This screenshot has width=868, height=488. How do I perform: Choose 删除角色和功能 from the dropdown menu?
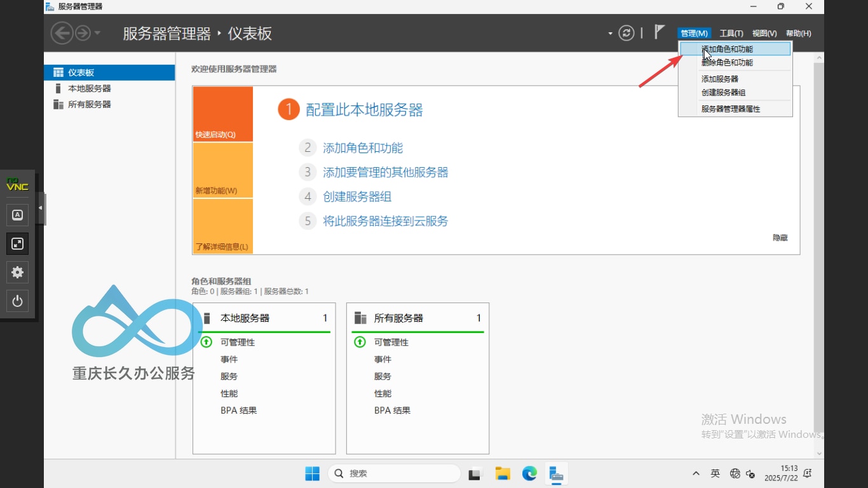[x=735, y=62]
